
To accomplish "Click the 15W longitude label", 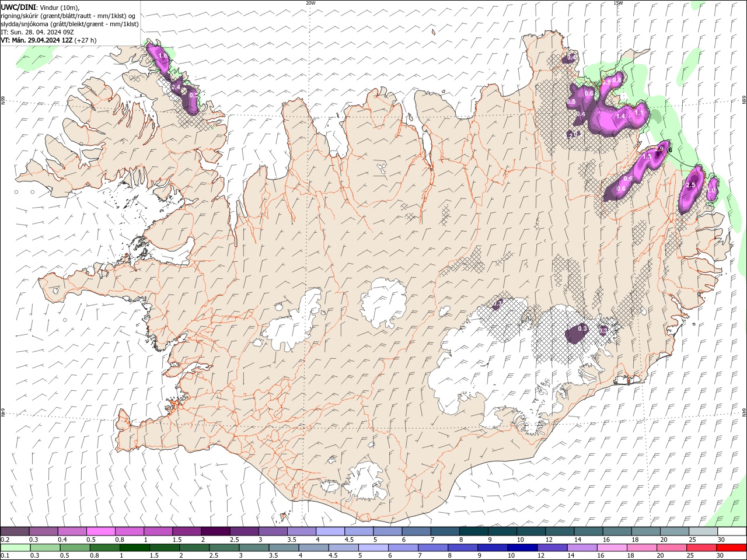I will (618, 3).
